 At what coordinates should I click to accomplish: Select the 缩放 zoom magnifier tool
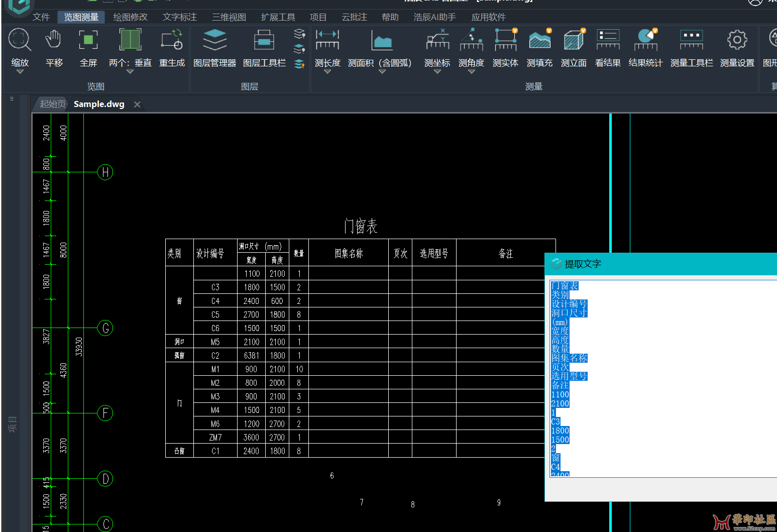click(20, 40)
